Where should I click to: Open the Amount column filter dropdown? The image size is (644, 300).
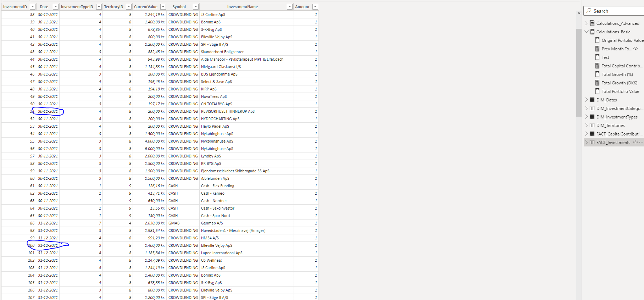point(315,7)
